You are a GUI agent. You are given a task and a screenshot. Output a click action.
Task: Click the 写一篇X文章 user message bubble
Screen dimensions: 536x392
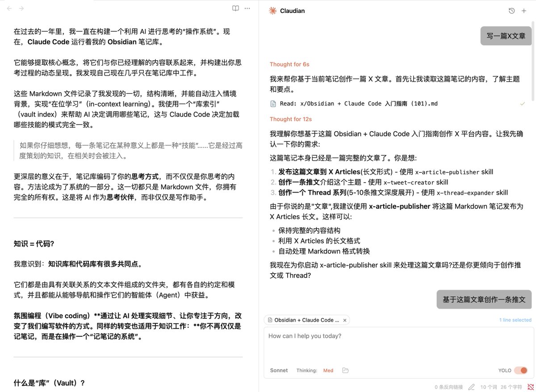[x=506, y=36]
